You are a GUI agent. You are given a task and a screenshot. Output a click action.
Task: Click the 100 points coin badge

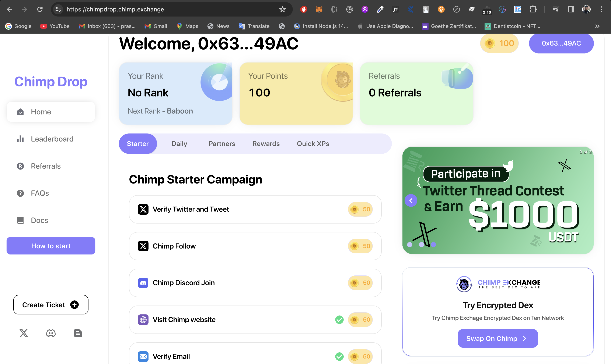499,43
